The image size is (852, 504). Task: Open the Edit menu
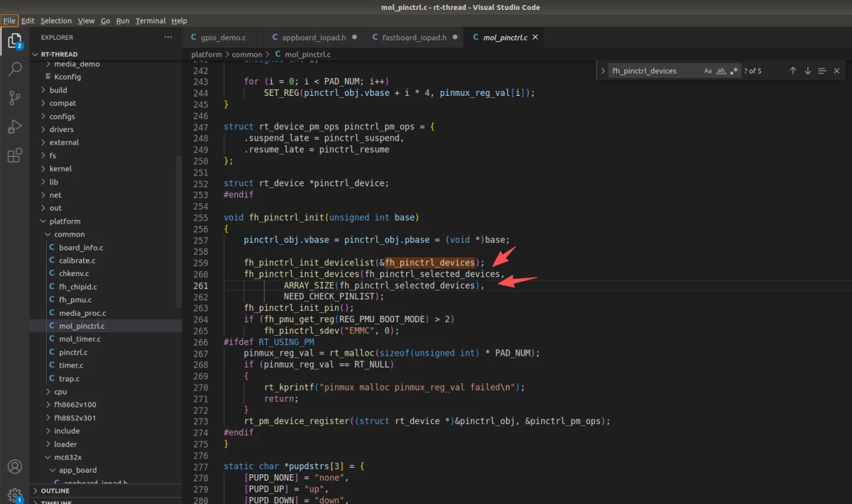click(28, 21)
